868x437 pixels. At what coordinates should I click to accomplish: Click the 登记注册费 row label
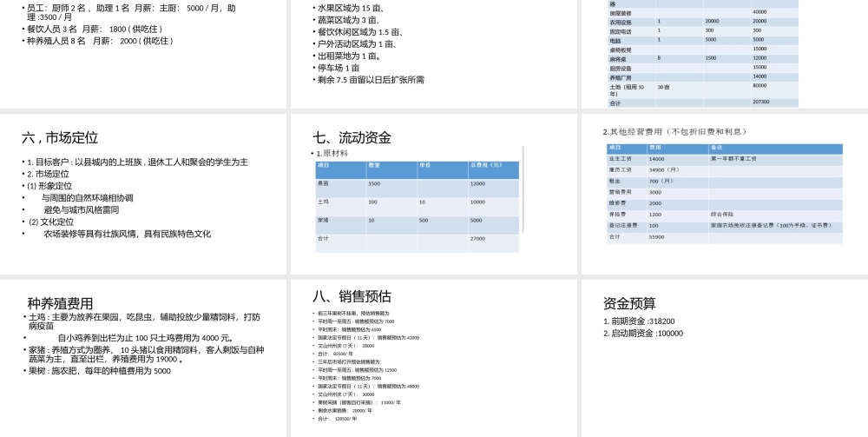tap(622, 225)
